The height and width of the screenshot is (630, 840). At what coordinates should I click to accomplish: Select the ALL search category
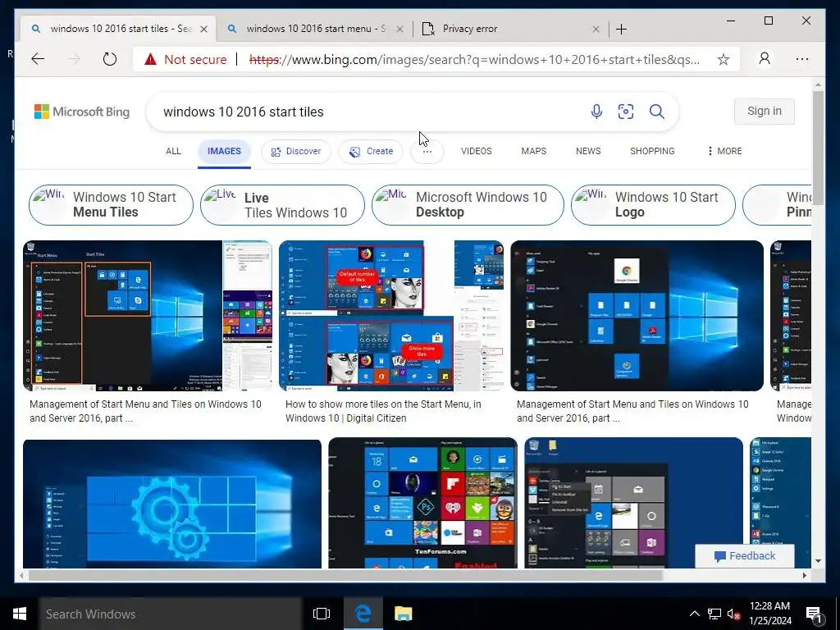point(173,151)
